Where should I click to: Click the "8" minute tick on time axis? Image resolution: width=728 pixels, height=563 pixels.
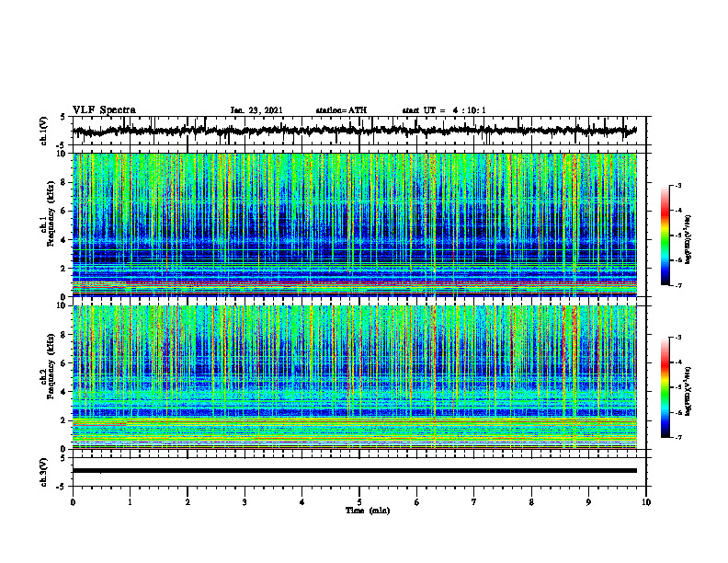click(531, 502)
